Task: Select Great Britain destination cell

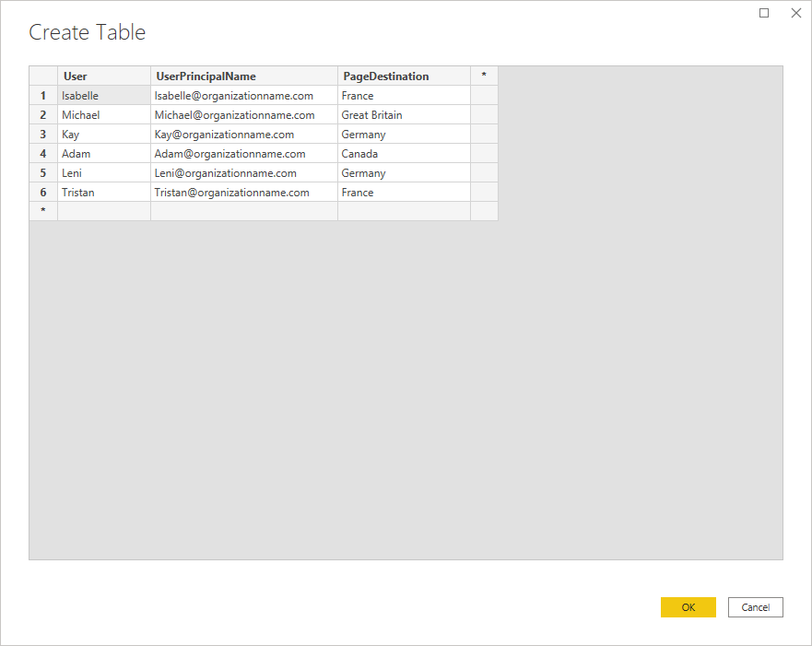Action: (404, 115)
